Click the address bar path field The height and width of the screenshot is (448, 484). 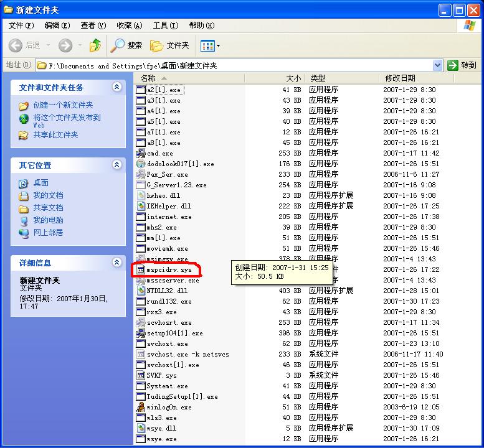click(x=235, y=65)
